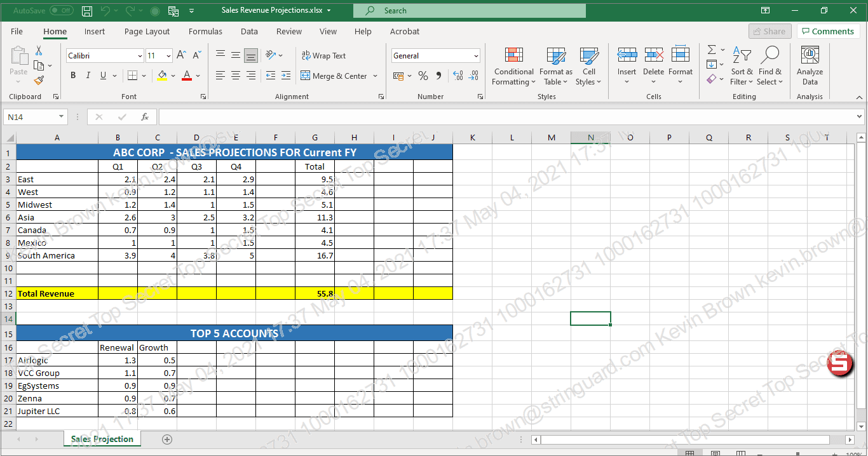Click the Center horizontal alignment icon
Image resolution: width=868 pixels, height=456 pixels.
(236, 76)
